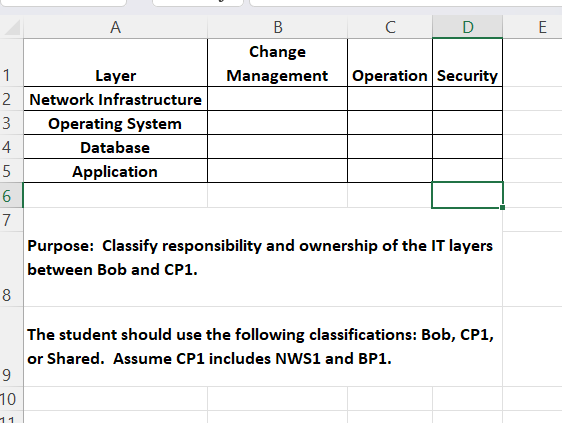Select row 1 header
Screen dimensions: 562x423
click(11, 62)
